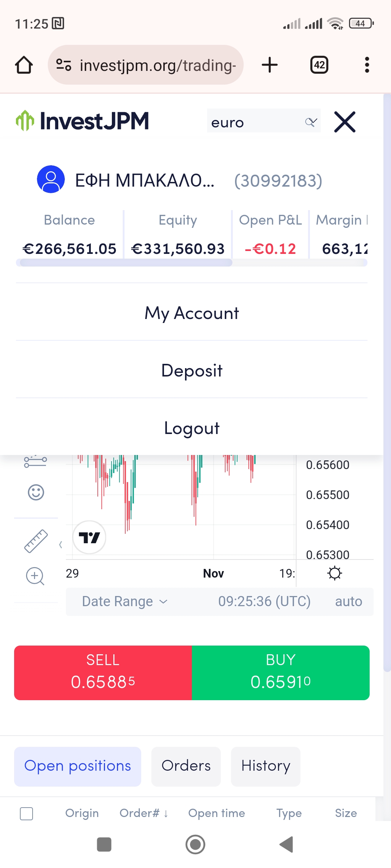Close the account menu with the X
391x868 pixels.
click(345, 122)
